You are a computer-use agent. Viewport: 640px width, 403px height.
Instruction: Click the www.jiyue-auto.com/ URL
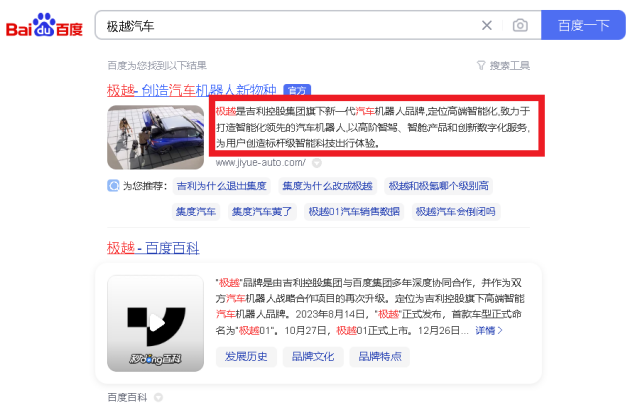pos(260,163)
